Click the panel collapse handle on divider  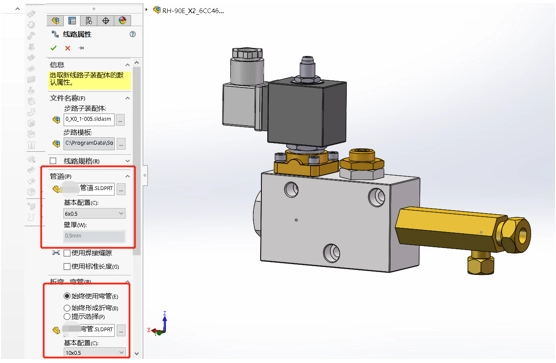(145, 175)
